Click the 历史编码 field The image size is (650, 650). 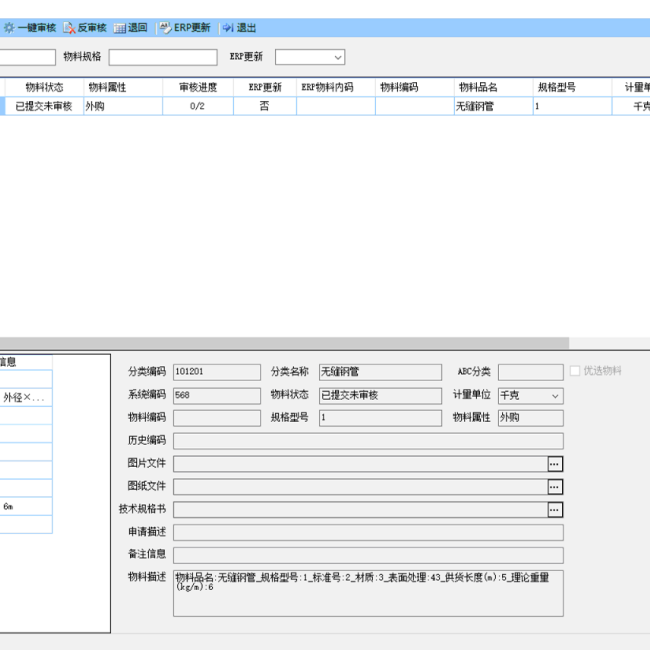tap(368, 441)
